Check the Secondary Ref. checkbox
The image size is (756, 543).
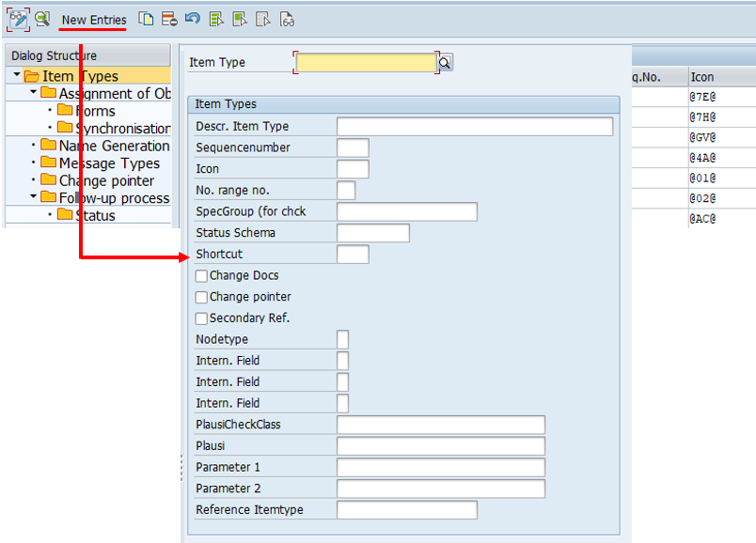point(202,318)
